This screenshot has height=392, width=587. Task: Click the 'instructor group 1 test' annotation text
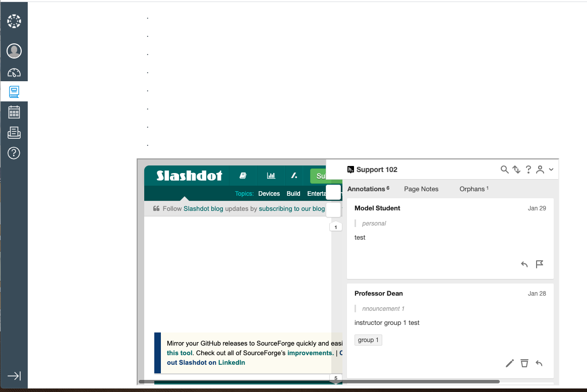pos(387,323)
